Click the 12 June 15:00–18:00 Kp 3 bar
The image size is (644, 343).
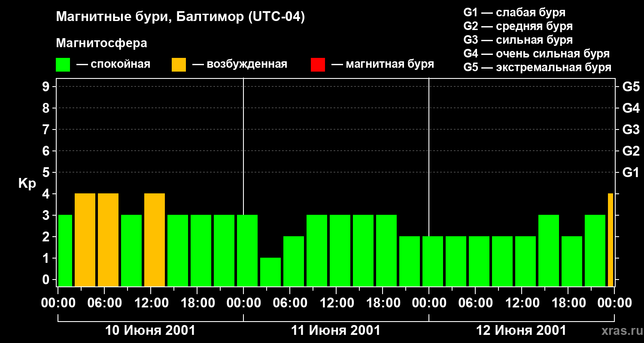tap(549, 251)
